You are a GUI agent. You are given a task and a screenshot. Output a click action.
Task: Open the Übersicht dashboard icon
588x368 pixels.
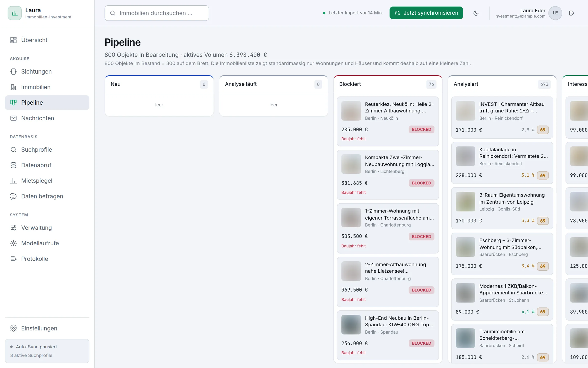13,40
